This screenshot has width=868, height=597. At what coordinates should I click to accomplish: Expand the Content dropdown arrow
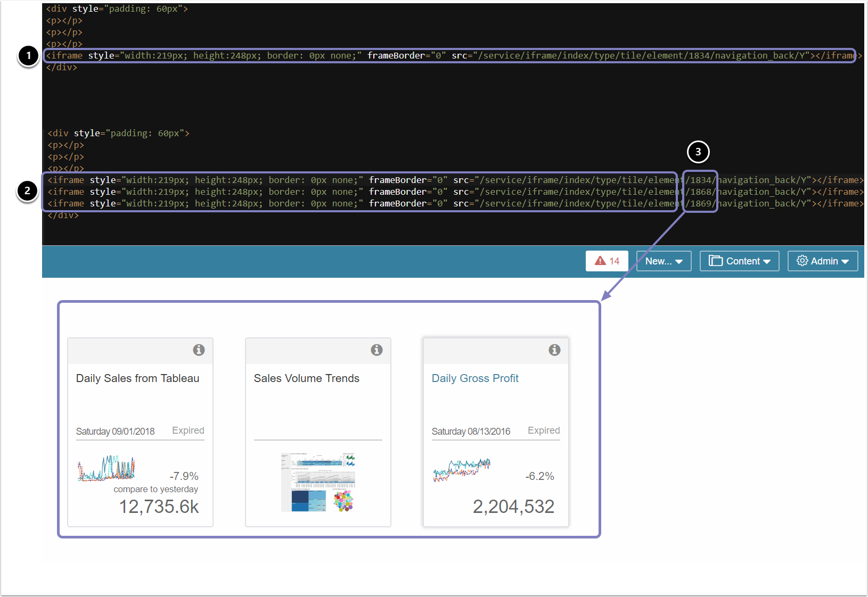point(767,262)
